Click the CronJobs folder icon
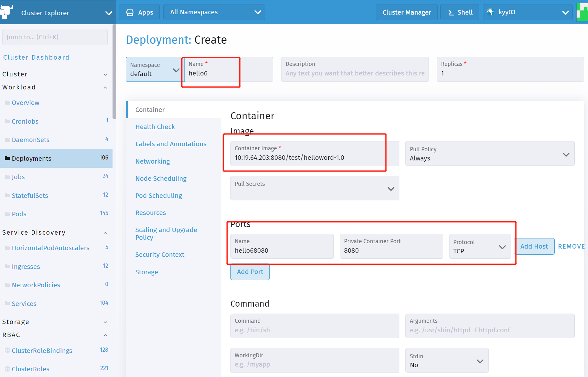 (8, 121)
